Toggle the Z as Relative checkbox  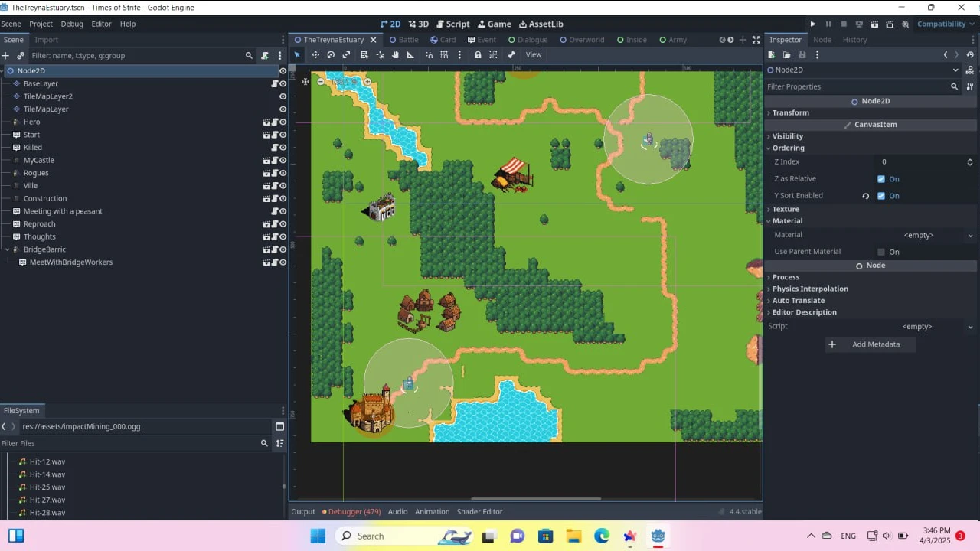[x=881, y=179]
